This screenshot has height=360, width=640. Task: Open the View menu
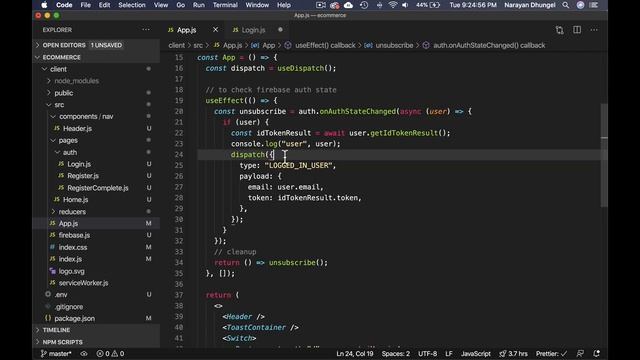pos(161,5)
